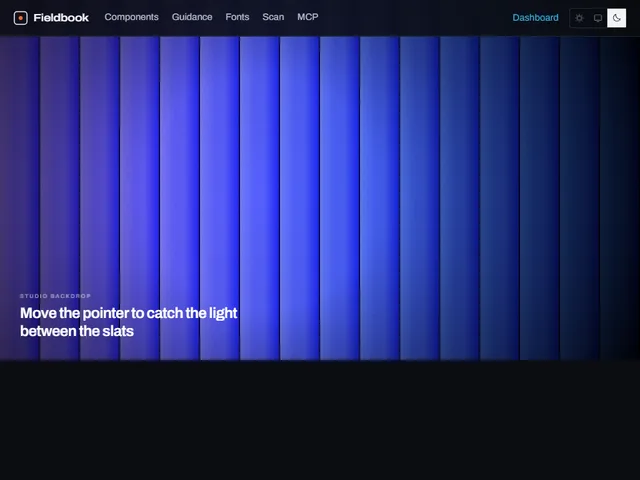Open the Components menu item
The image size is (640, 480).
[x=131, y=17]
